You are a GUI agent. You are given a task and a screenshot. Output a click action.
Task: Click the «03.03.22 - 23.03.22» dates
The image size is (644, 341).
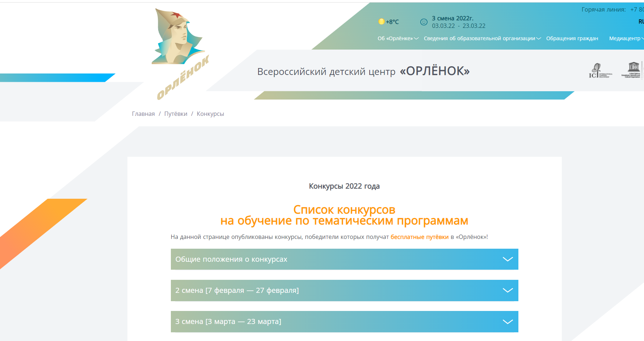coord(459,26)
